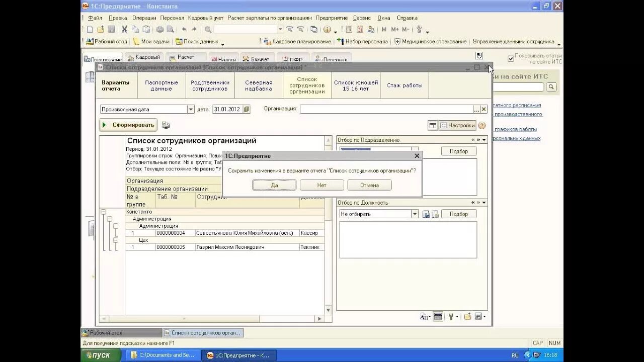The width and height of the screenshot is (644, 362).
Task: Open the Сервис menu
Action: tap(362, 18)
